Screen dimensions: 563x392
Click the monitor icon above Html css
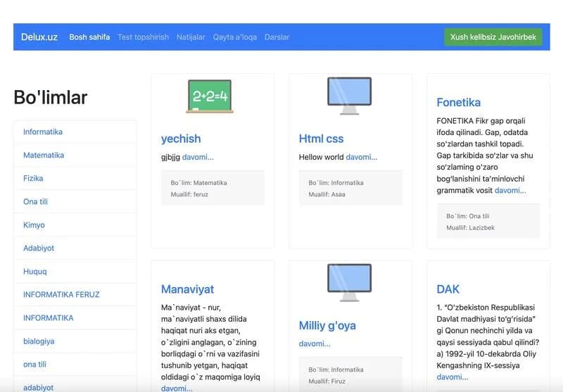coord(349,96)
